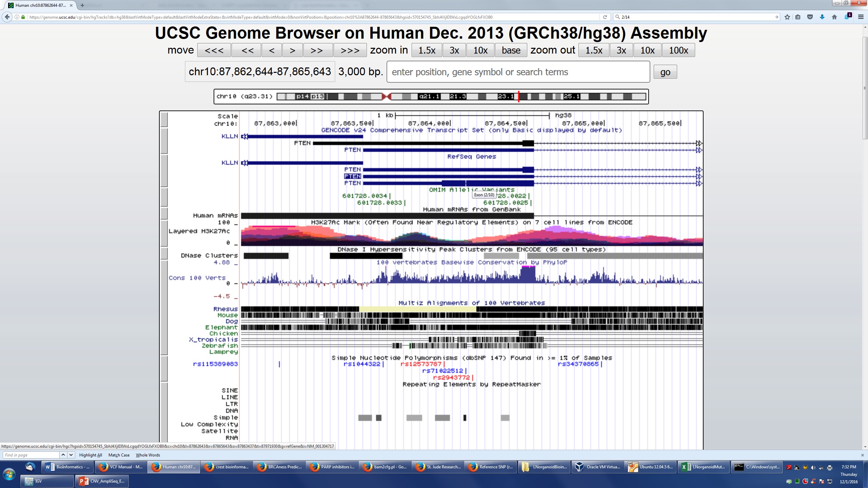Open new tab with plus icon
Screen dimensions: 868x488
[x=82, y=5]
